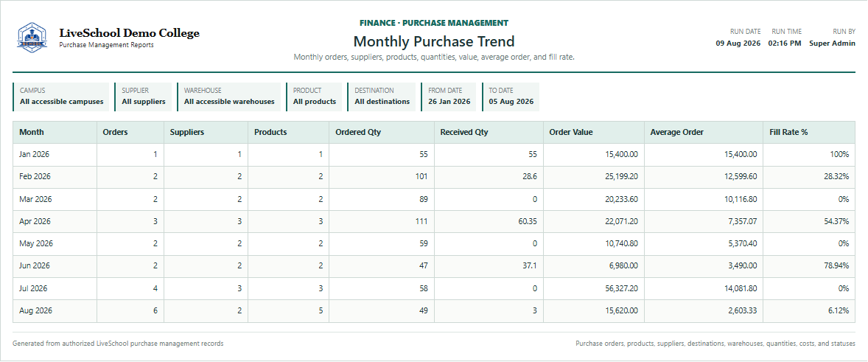Click the fill rate 6.12%
This screenshot has height=362, width=868.
point(838,311)
